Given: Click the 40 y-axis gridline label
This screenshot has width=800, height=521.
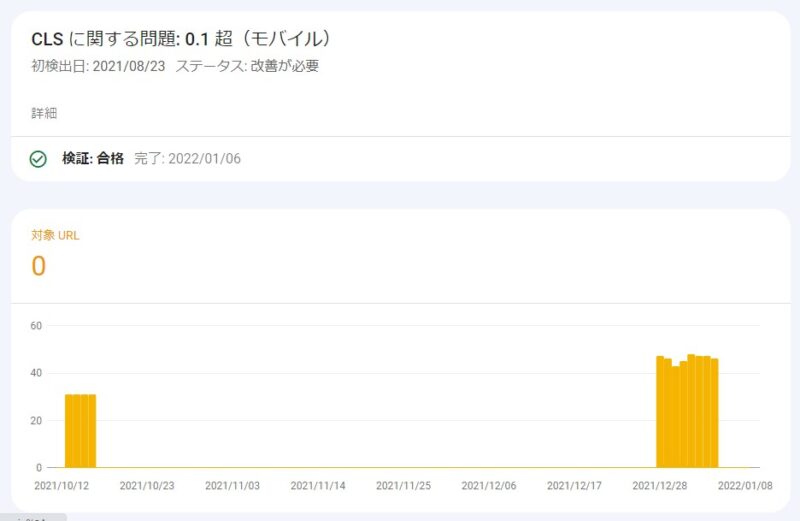Looking at the screenshot, I should pyautogui.click(x=37, y=373).
